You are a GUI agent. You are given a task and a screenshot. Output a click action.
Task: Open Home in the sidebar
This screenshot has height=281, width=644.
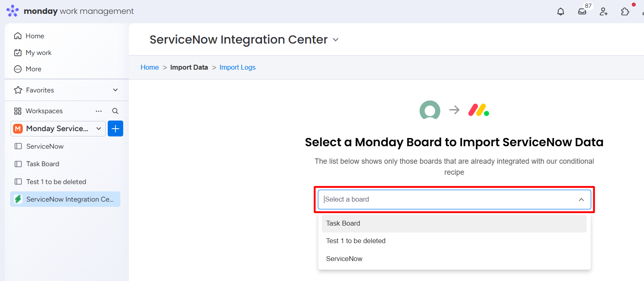point(35,36)
